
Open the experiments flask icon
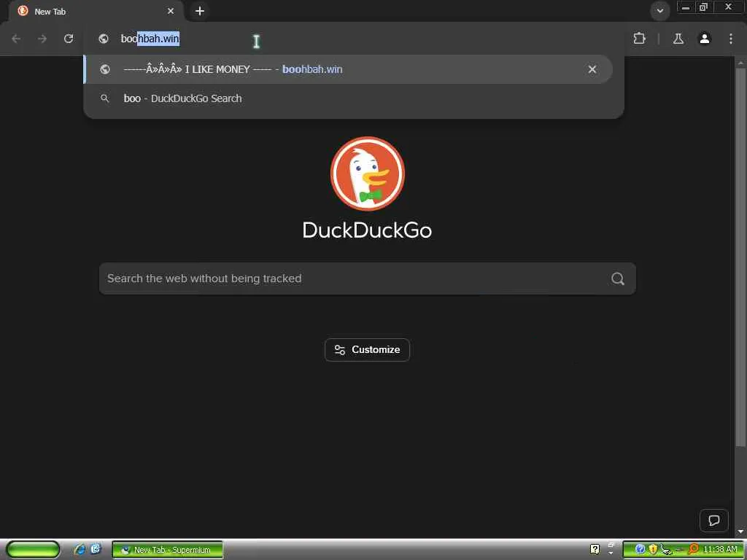click(678, 39)
